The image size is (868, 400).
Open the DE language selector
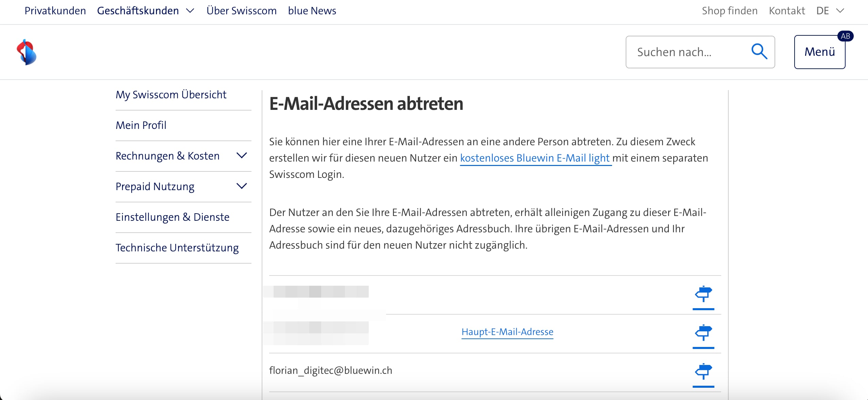coord(830,11)
